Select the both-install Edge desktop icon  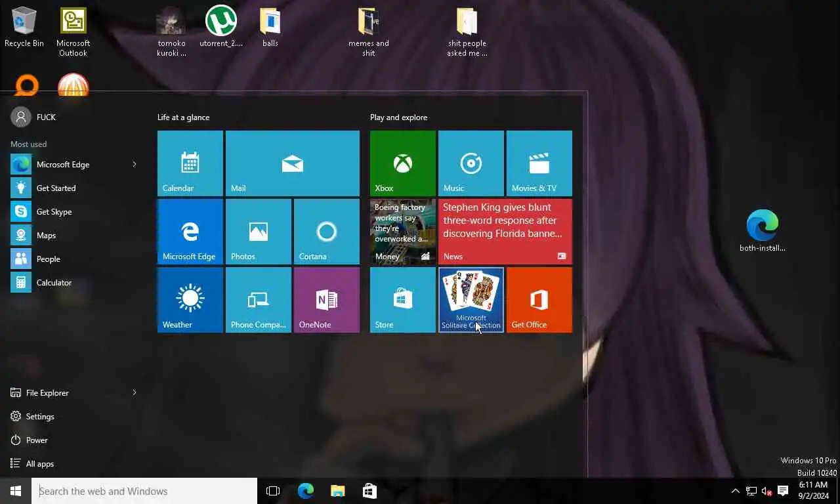pyautogui.click(x=763, y=231)
